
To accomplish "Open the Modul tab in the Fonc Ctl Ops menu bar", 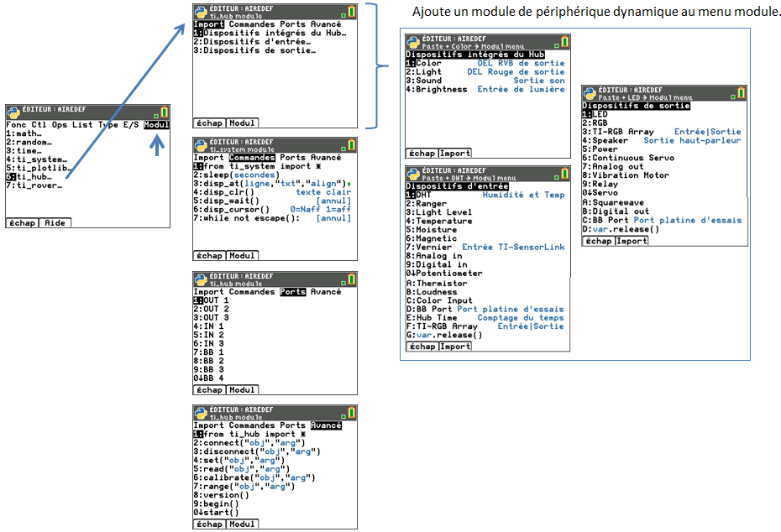I will 156,125.
